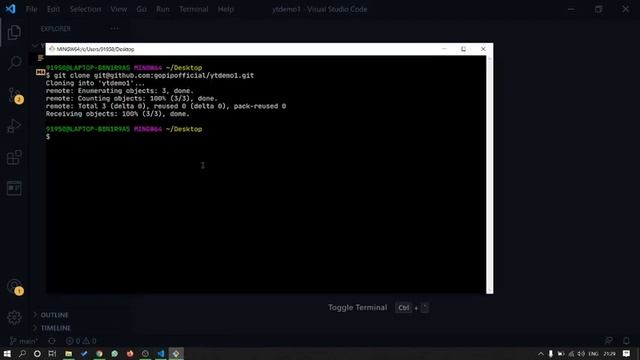The height and width of the screenshot is (360, 640).
Task: Open Explorer more actions ellipsis
Action: [x=115, y=29]
